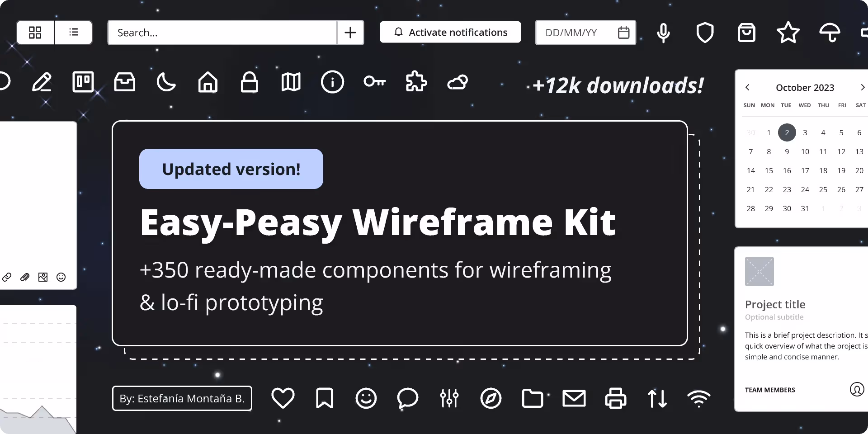The width and height of the screenshot is (868, 434).
Task: Click the key icon
Action: coord(375,82)
